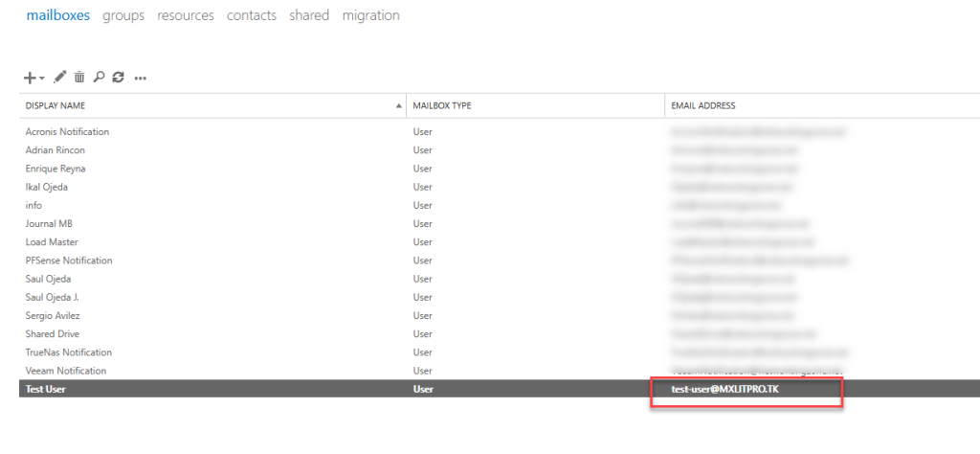Click the Refresh icon in toolbar
980x454 pixels.
tap(118, 78)
